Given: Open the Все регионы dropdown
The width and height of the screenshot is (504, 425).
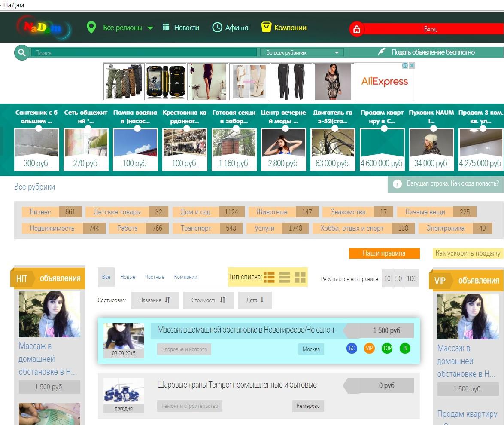Looking at the screenshot, I should pyautogui.click(x=128, y=28).
